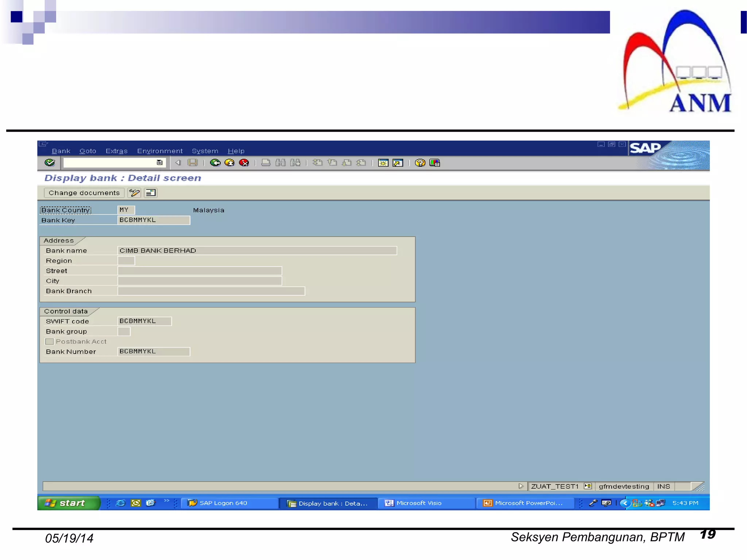Image resolution: width=747 pixels, height=560 pixels.
Task: Click the red Cancel icon
Action: (x=244, y=163)
